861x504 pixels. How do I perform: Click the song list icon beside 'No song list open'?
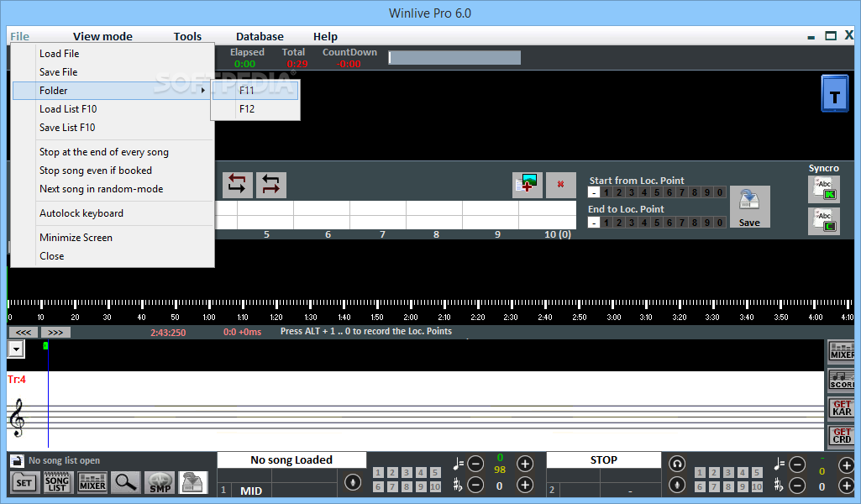(17, 460)
